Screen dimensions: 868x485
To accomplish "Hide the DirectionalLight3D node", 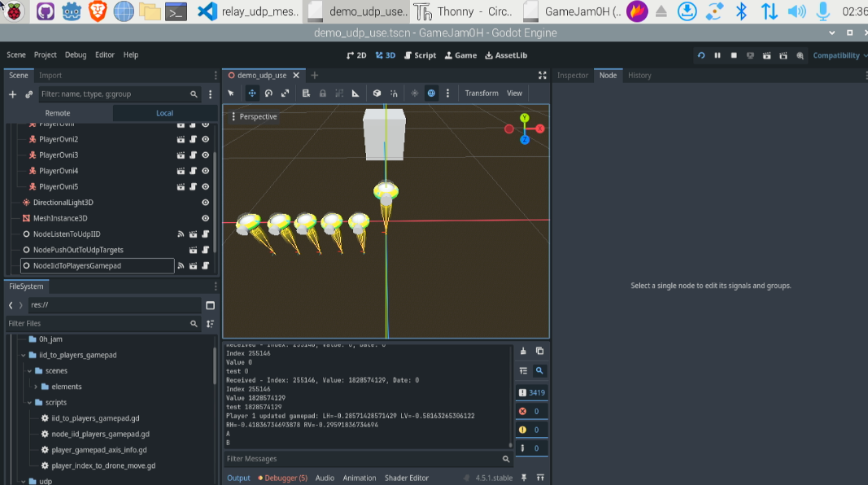I will point(206,203).
